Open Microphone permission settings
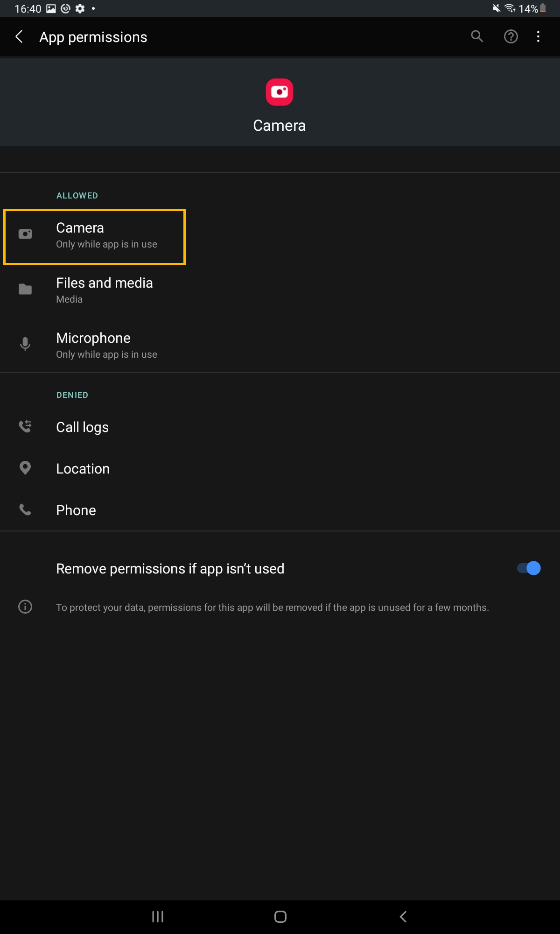The height and width of the screenshot is (934, 560). click(x=106, y=345)
